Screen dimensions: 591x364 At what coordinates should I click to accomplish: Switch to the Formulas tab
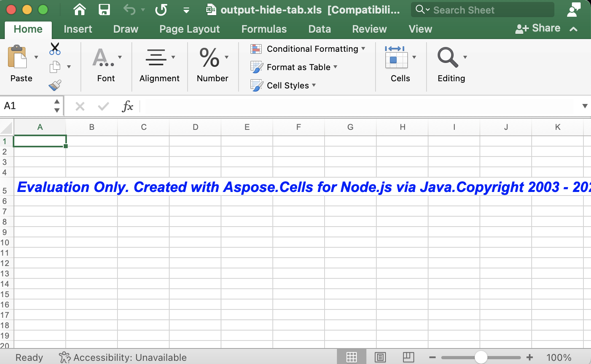pos(264,29)
